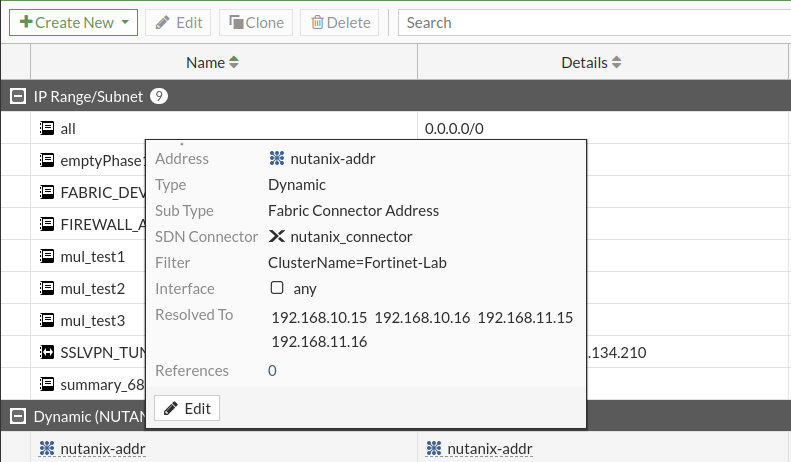The image size is (791, 462).
Task: Click the summary address row icon
Action: 47,384
